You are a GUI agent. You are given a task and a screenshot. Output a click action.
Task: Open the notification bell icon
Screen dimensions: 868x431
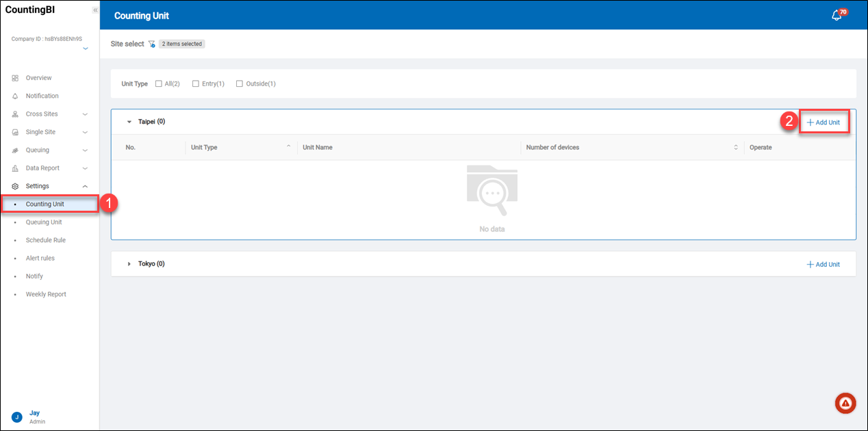click(837, 16)
